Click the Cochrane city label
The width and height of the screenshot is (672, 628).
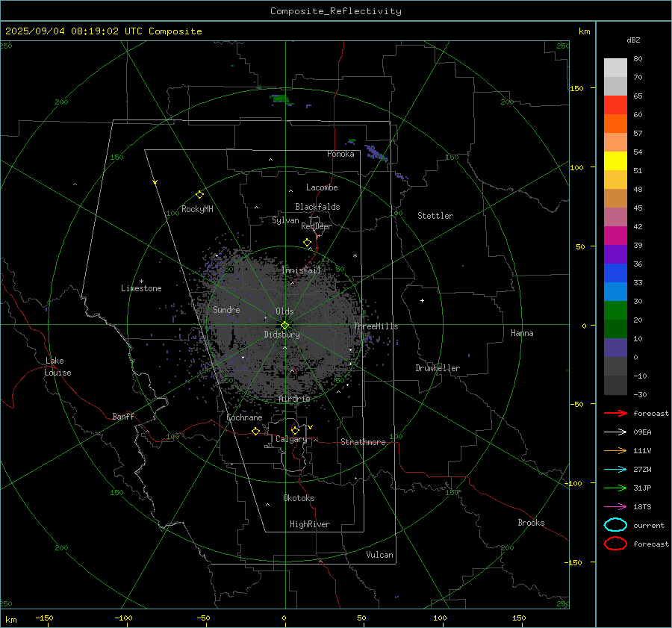(244, 417)
